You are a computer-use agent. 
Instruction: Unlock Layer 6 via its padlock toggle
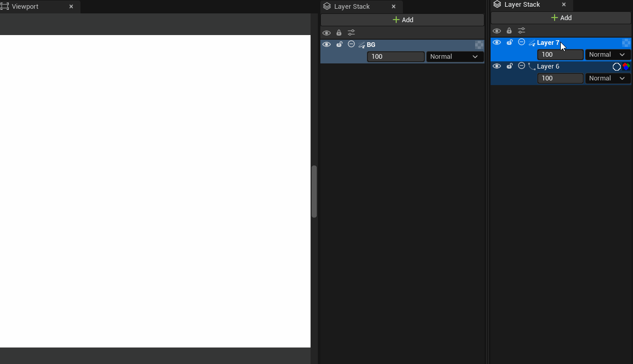pyautogui.click(x=509, y=66)
